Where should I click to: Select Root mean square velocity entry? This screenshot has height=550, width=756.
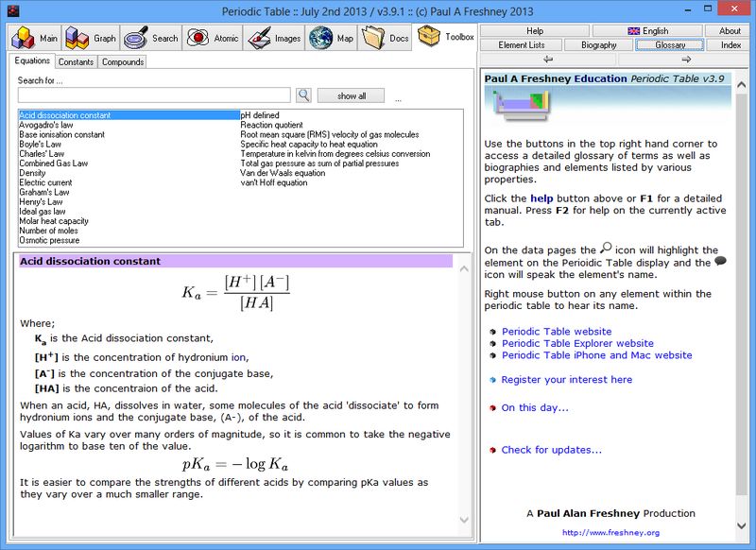point(329,134)
